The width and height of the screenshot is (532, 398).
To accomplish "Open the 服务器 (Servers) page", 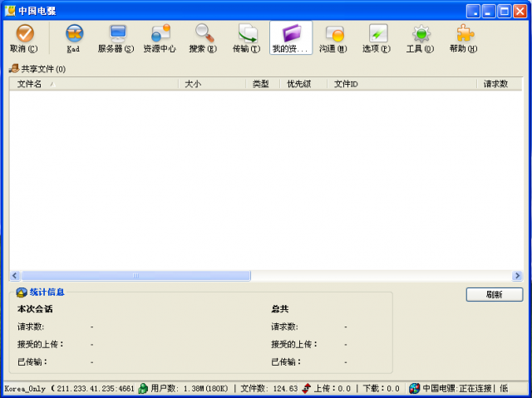I will point(116,37).
